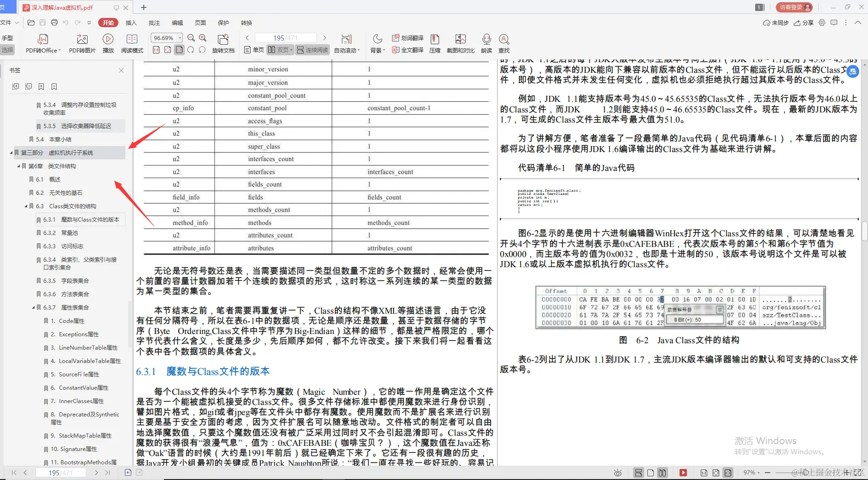Rotate the document with 旋转文档

223,44
